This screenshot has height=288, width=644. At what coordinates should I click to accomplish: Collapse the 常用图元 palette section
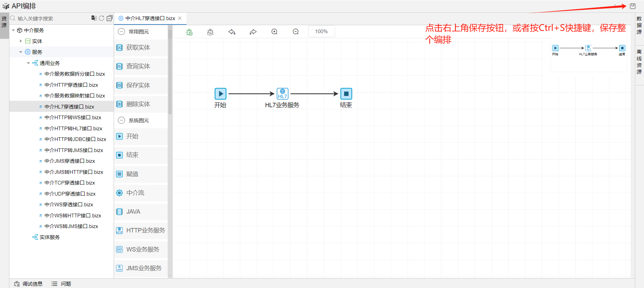coord(121,31)
